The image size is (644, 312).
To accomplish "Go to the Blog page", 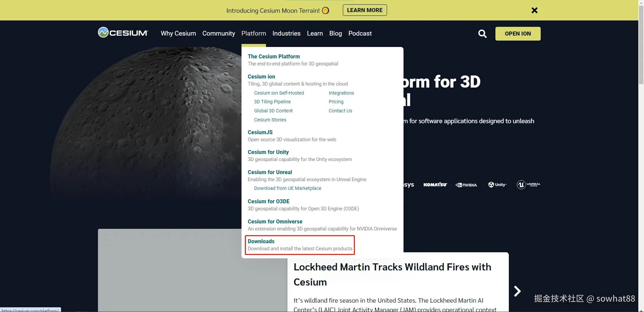I will tap(335, 33).
